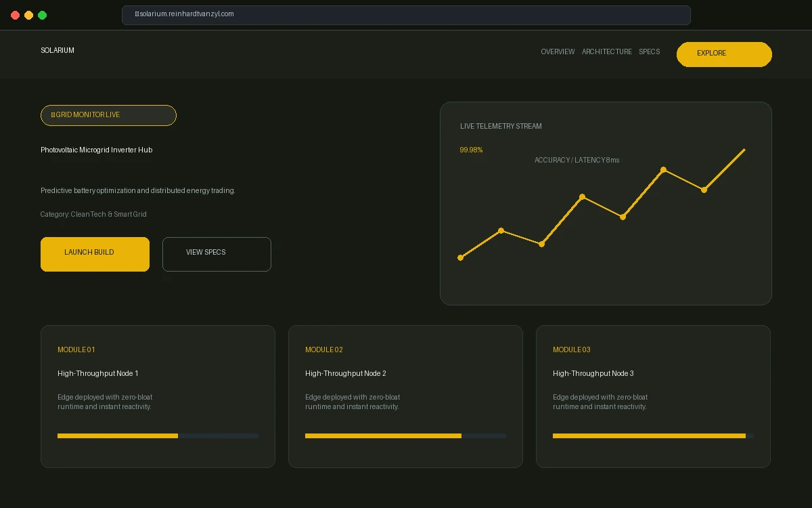Image resolution: width=812 pixels, height=508 pixels.
Task: Click the yellow minimize window dot
Action: pyautogui.click(x=28, y=15)
